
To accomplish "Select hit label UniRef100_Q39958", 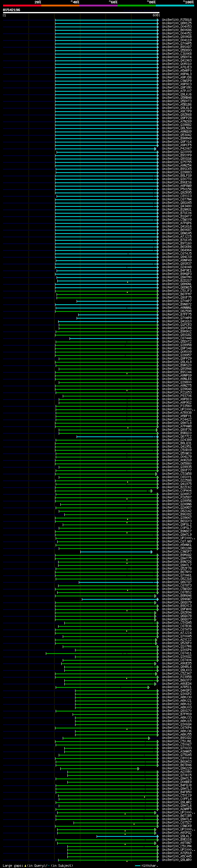I will click(176, 345).
